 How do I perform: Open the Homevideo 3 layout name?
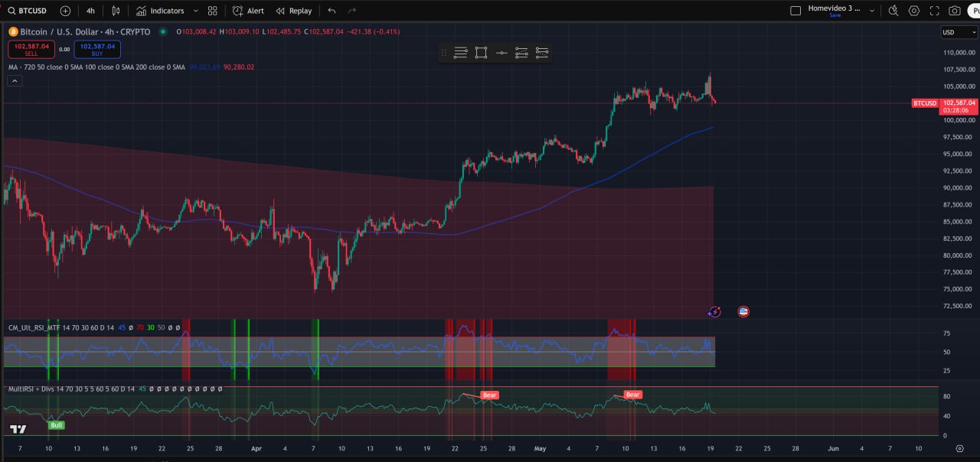coord(835,8)
